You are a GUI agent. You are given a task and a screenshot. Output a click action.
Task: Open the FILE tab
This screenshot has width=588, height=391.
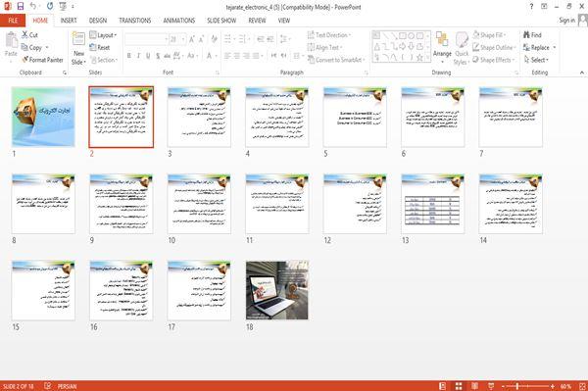(13, 21)
